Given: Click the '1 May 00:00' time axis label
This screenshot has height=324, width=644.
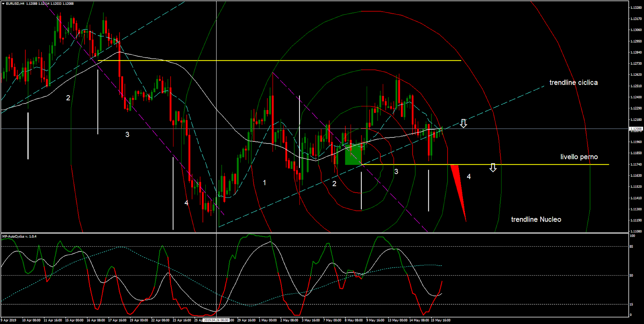Looking at the screenshot, I should [x=268, y=320].
